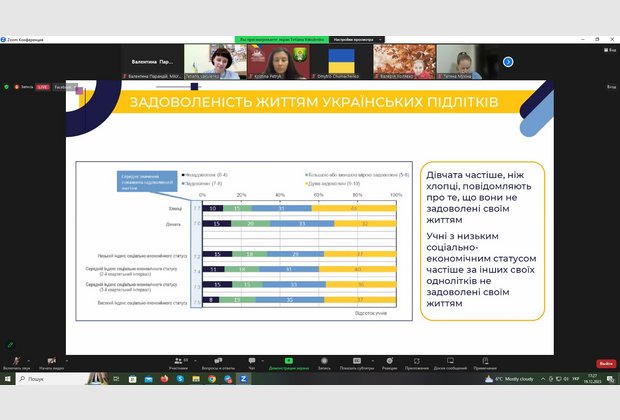Open the Windows Start menu
The image size is (620, 420).
click(7, 379)
